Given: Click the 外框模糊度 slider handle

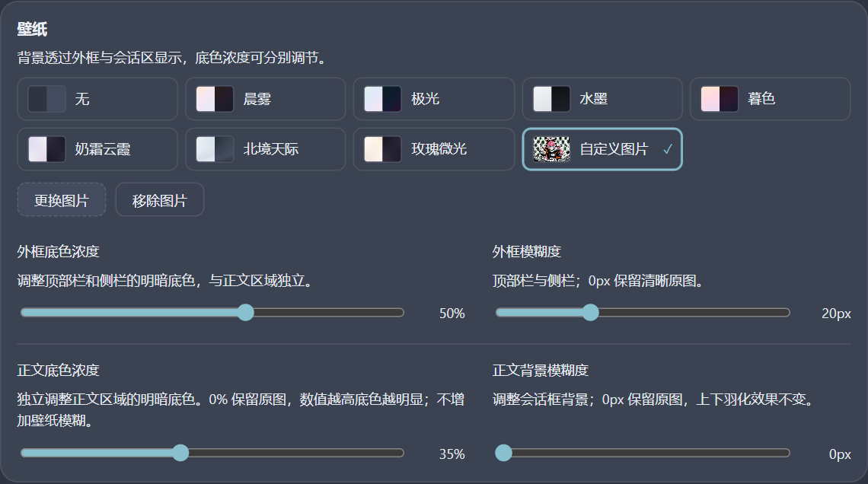Looking at the screenshot, I should [591, 313].
